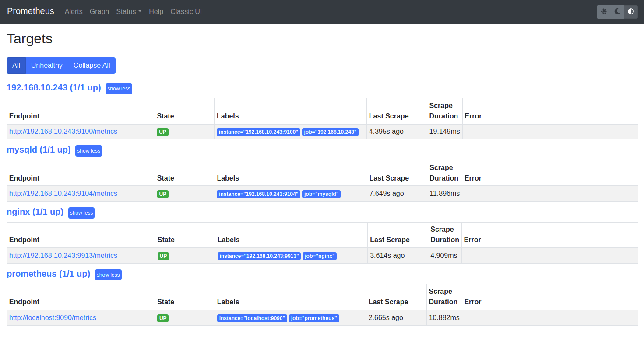Click the job="192.168.10.243" label badge
The width and height of the screenshot is (644, 341).
pyautogui.click(x=331, y=132)
